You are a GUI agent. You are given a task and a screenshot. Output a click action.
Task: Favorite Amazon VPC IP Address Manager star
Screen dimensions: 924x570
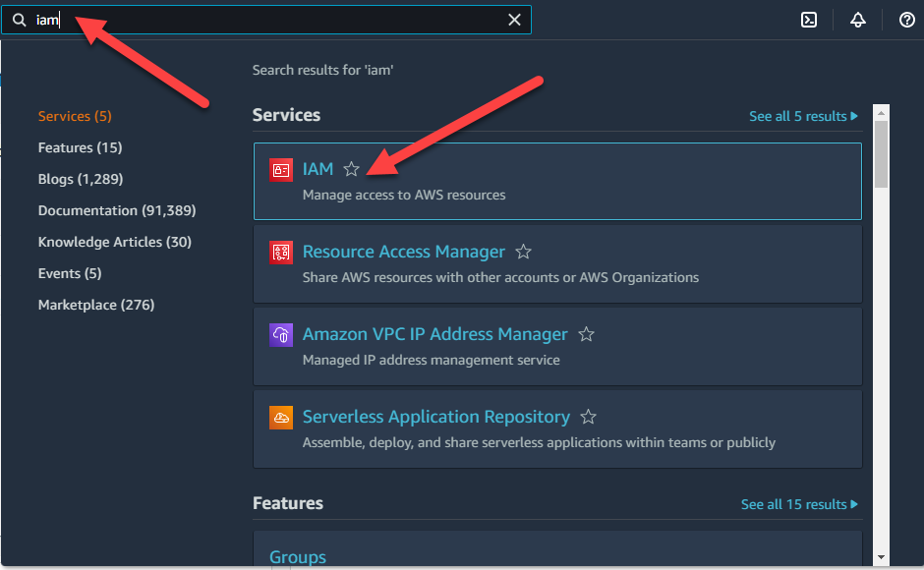[x=586, y=334]
